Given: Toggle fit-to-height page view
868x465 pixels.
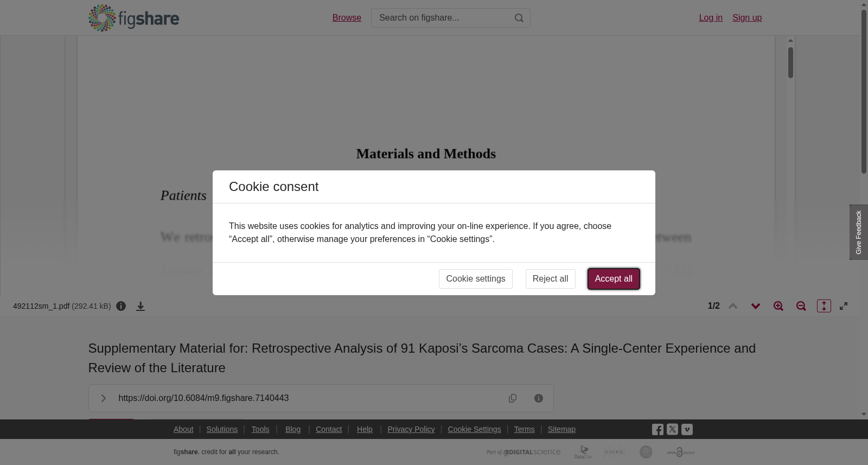Looking at the screenshot, I should (x=824, y=306).
